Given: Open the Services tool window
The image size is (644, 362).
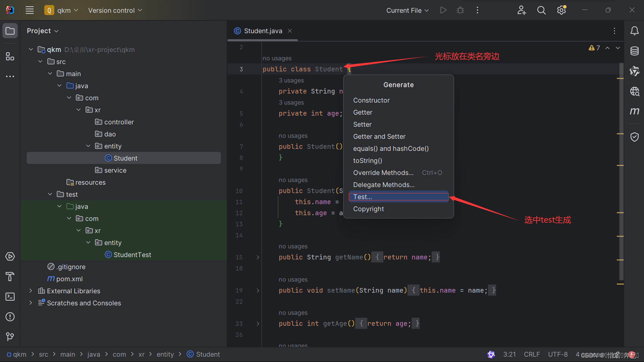Looking at the screenshot, I should pyautogui.click(x=10, y=256).
